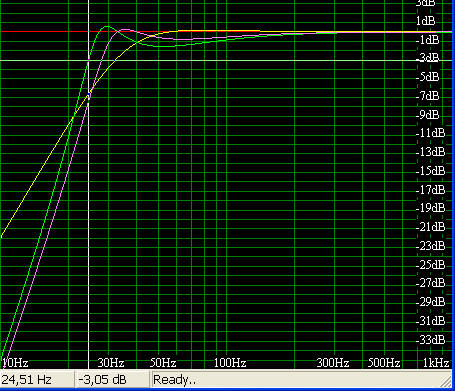The image size is (455, 391).
Task: Click the 30Hz axis label
Action: (111, 363)
